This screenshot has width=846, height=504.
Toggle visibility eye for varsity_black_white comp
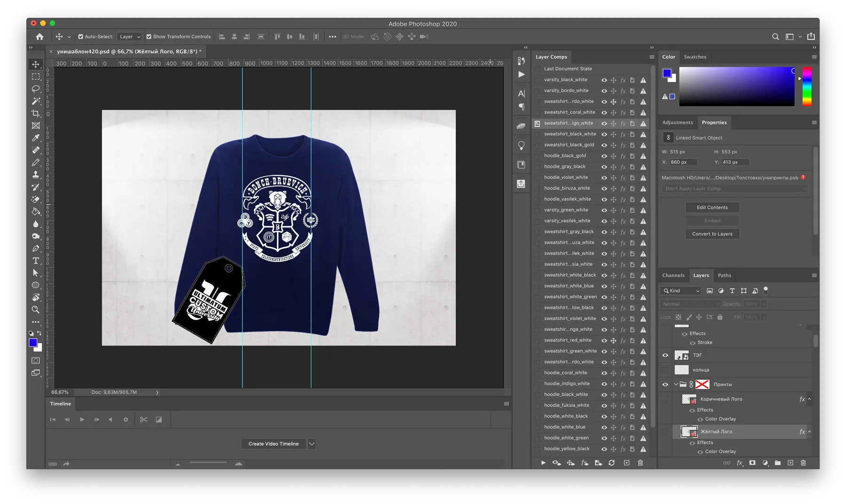[x=604, y=80]
